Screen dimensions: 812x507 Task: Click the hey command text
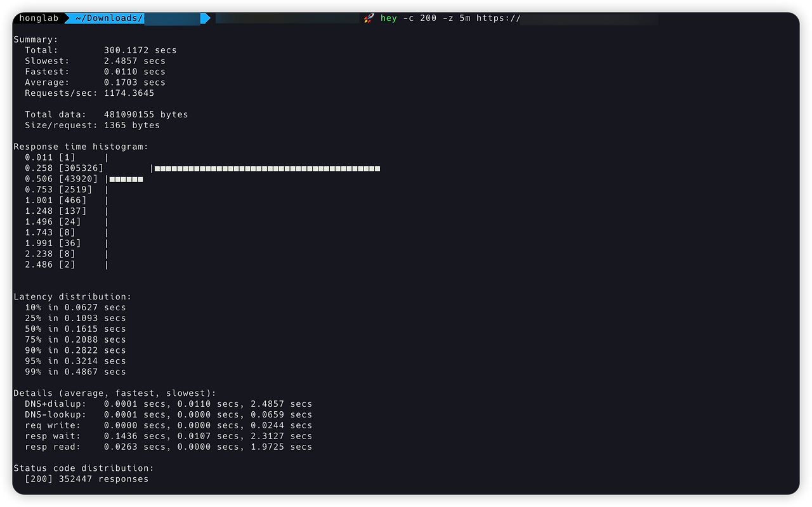tap(389, 18)
